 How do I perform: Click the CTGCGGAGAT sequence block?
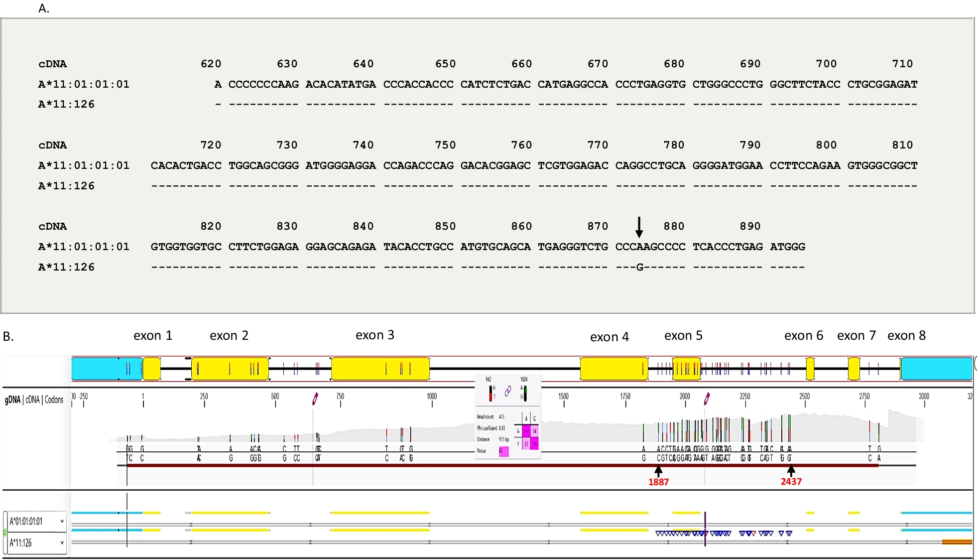click(882, 84)
